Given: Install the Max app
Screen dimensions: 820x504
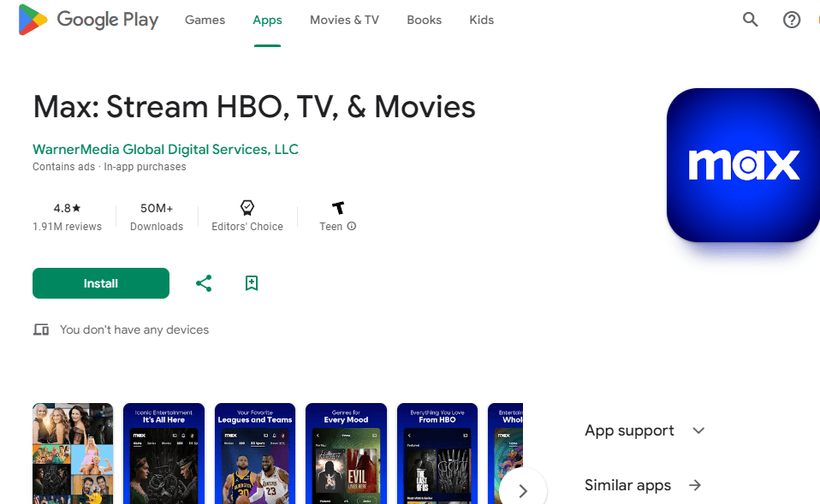Looking at the screenshot, I should (101, 283).
